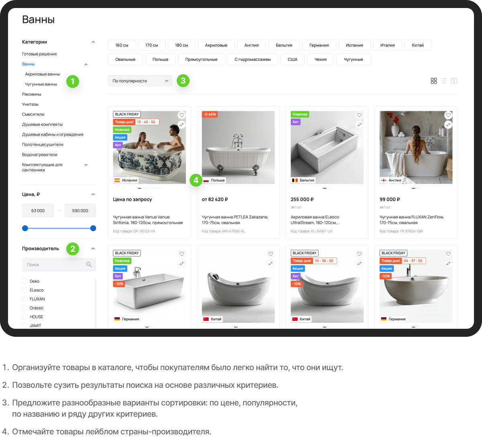
Task: Click the right handle of price slider
Action: [x=93, y=228]
